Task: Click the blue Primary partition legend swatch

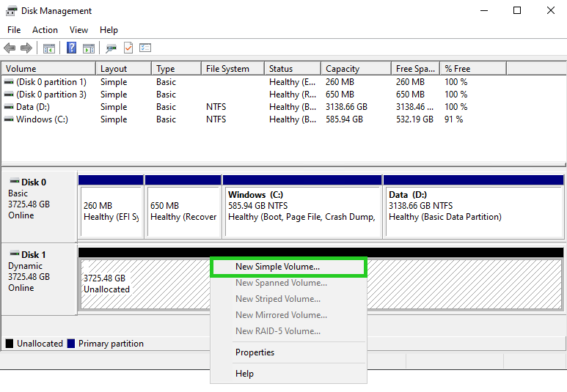Action: (71, 344)
